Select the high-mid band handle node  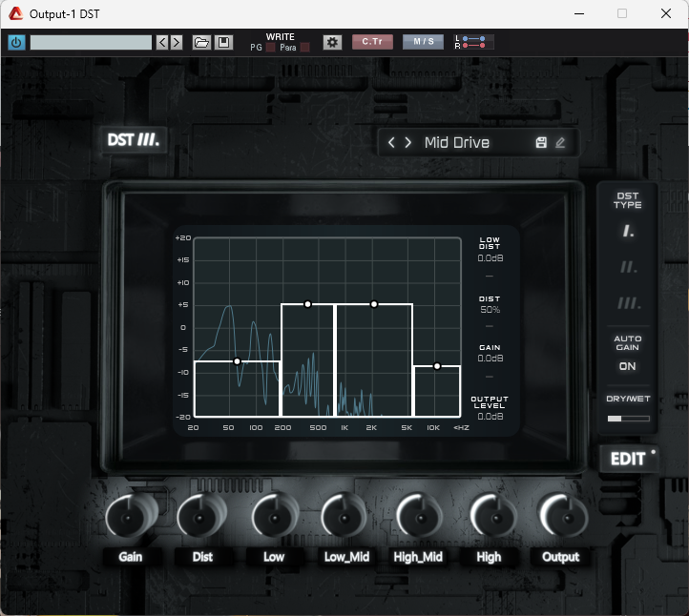(x=374, y=304)
